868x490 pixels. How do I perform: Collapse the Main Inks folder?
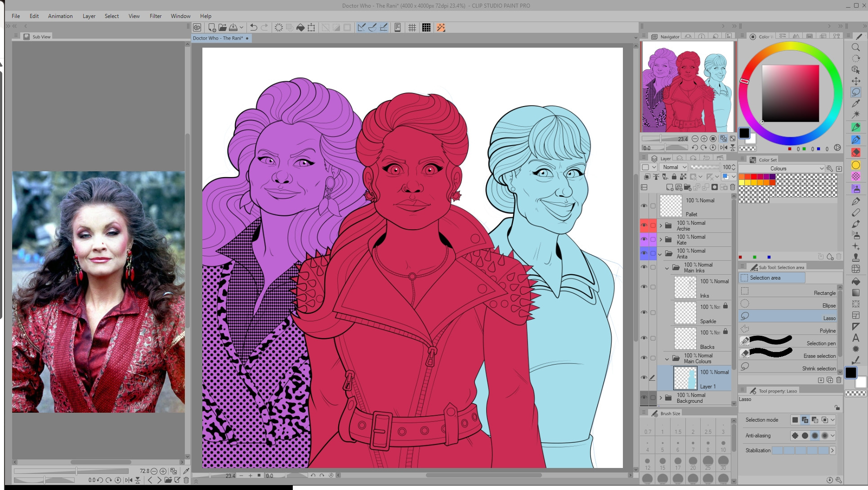pyautogui.click(x=667, y=267)
